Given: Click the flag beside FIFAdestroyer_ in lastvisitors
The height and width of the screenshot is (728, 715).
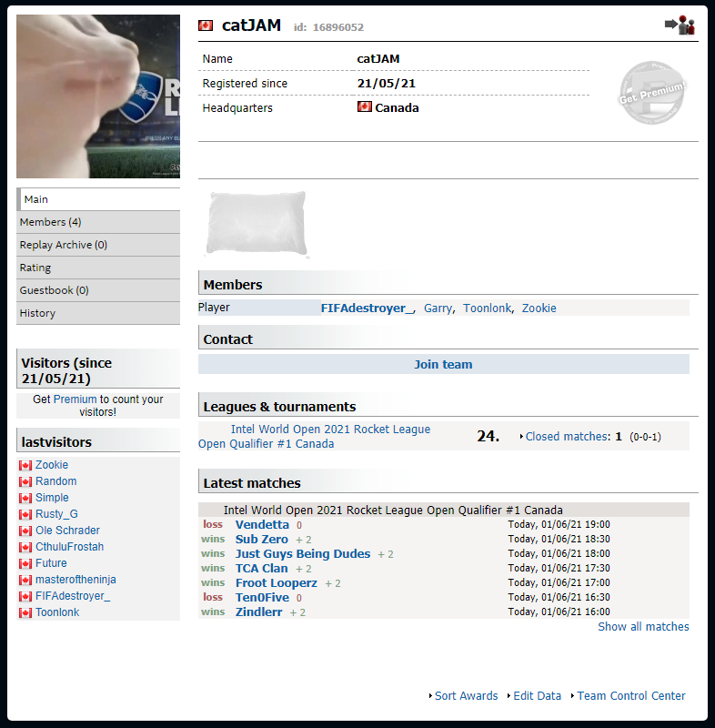Looking at the screenshot, I should (x=25, y=596).
